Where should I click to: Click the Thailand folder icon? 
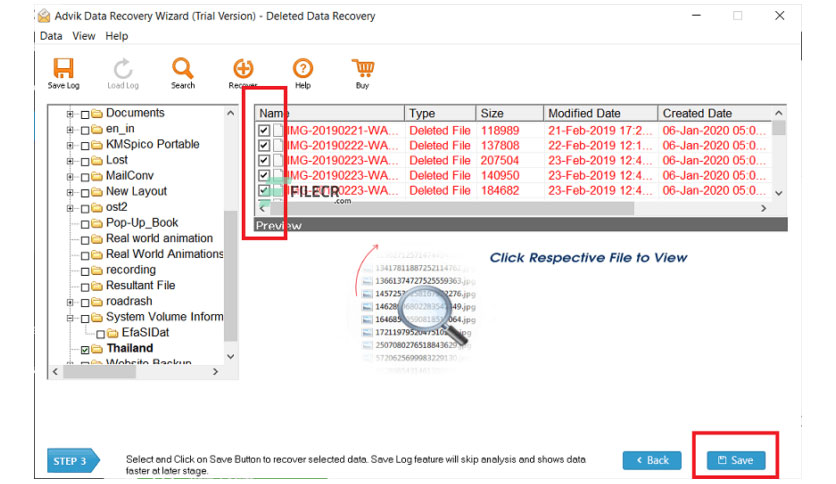(x=97, y=349)
